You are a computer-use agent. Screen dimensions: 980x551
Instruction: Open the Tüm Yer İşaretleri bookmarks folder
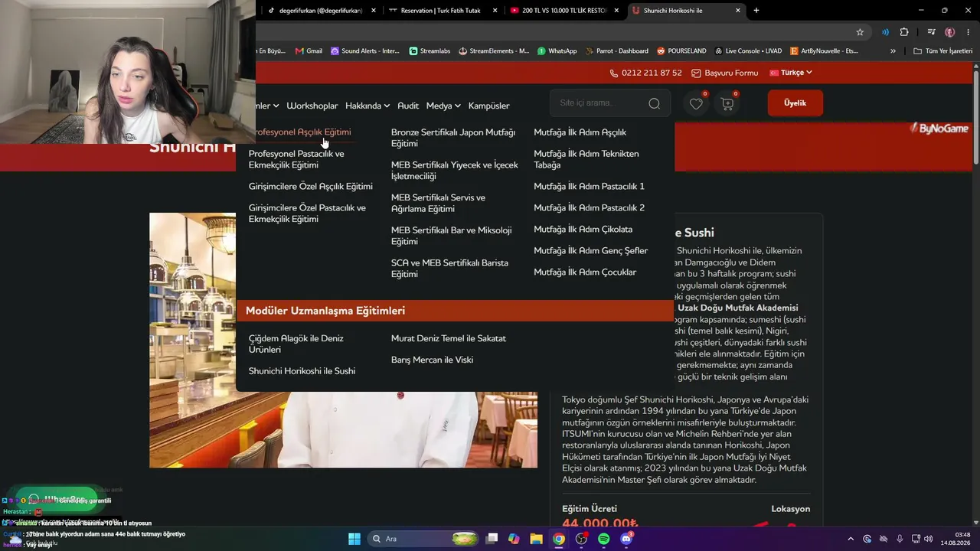click(x=942, y=51)
